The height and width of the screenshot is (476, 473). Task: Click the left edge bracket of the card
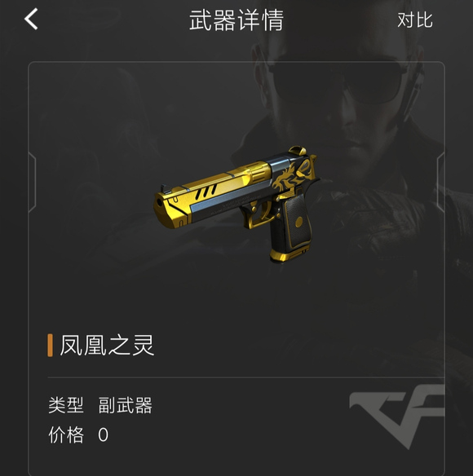coord(32,182)
